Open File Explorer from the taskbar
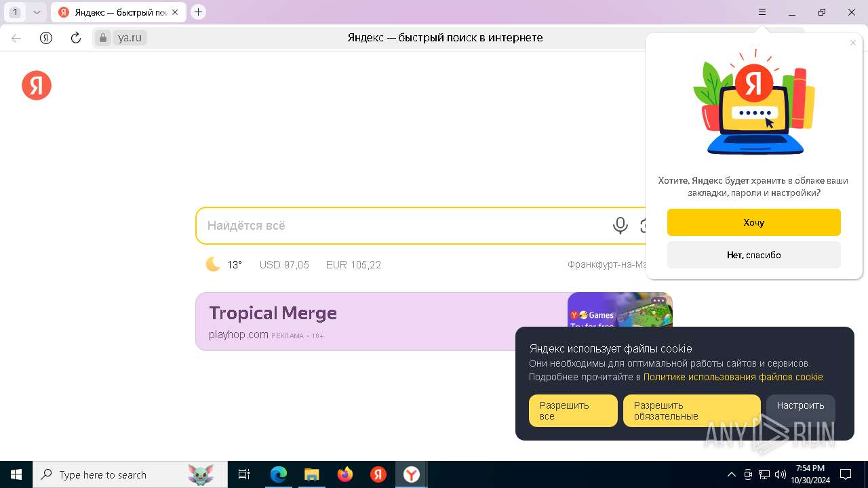This screenshot has height=488, width=868. (311, 474)
